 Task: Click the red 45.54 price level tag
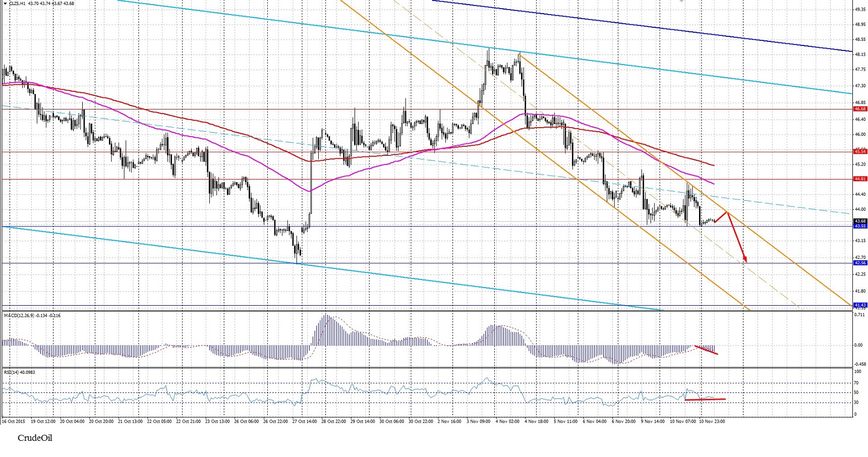[860, 152]
